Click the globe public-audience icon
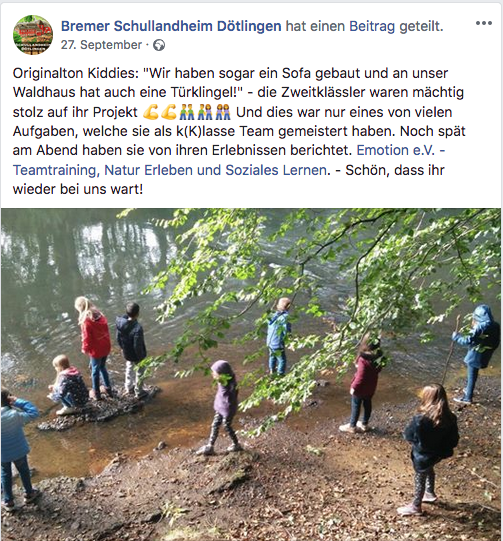The height and width of the screenshot is (541, 503). pyautogui.click(x=159, y=45)
